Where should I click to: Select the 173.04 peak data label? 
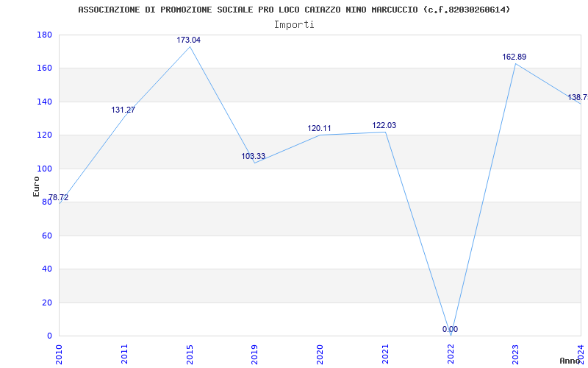[x=189, y=40]
